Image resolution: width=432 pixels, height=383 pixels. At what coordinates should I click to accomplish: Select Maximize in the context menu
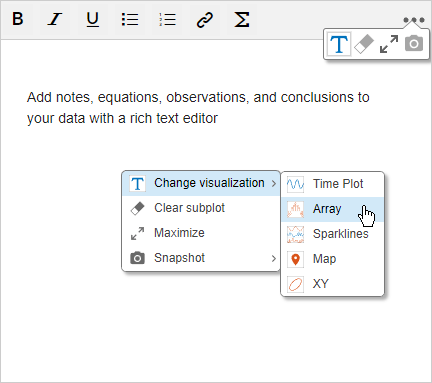[x=201, y=233]
